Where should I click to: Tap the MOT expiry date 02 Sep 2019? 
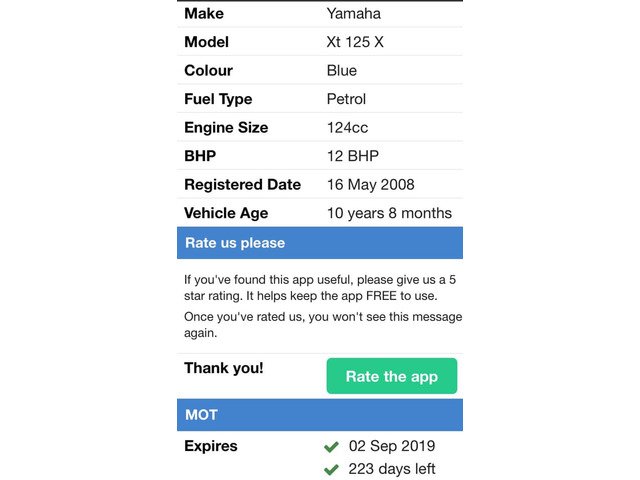pos(392,446)
